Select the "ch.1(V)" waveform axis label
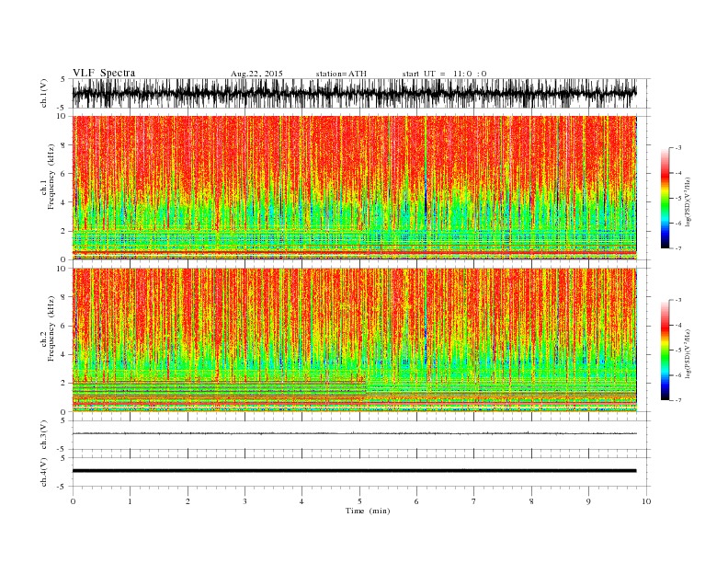The width and height of the screenshot is (728, 563). point(44,93)
